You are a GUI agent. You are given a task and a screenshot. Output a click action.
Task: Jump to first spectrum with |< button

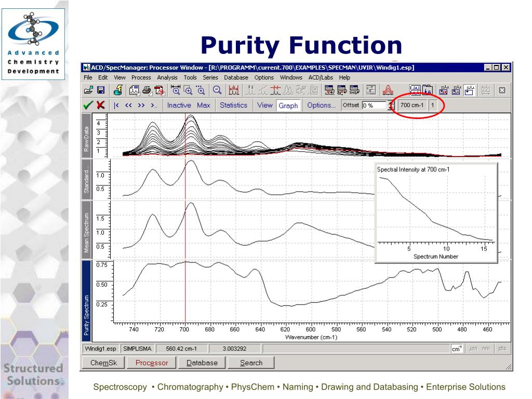click(116, 105)
